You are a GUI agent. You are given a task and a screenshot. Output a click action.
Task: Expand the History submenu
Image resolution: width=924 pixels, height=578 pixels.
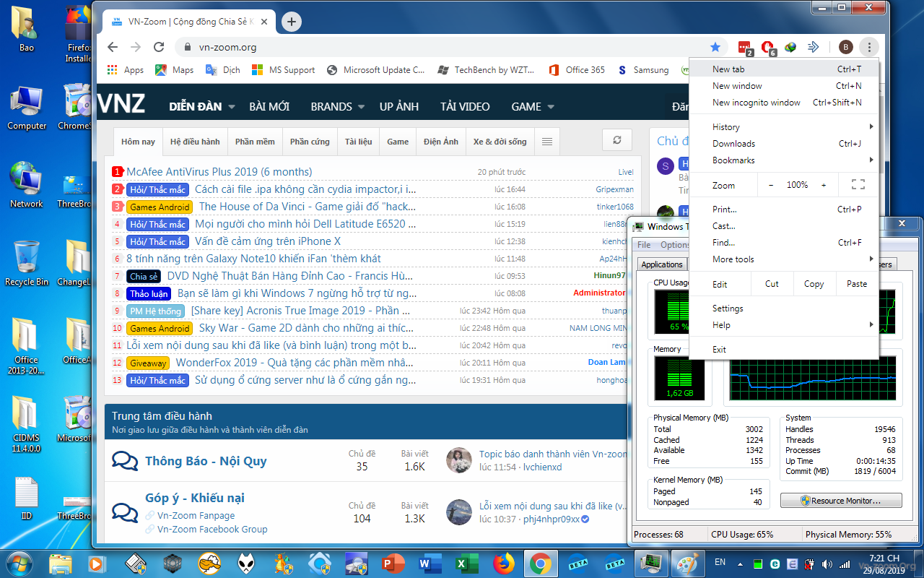point(784,127)
